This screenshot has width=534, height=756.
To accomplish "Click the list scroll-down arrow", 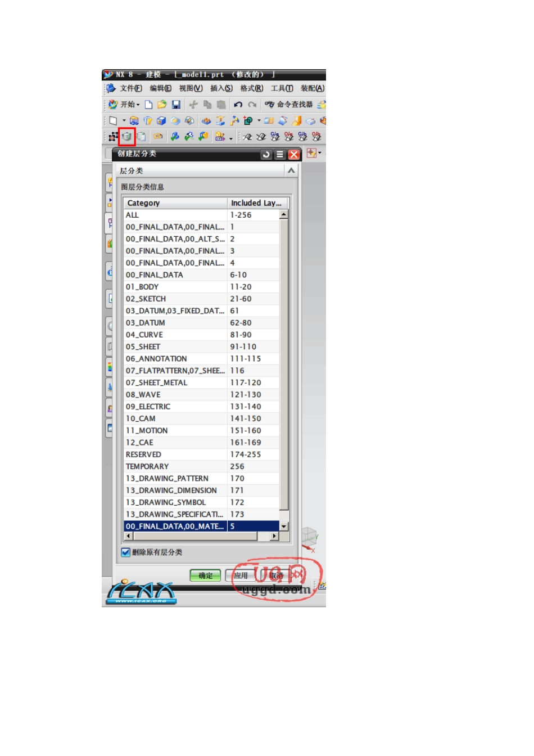I will click(x=284, y=526).
